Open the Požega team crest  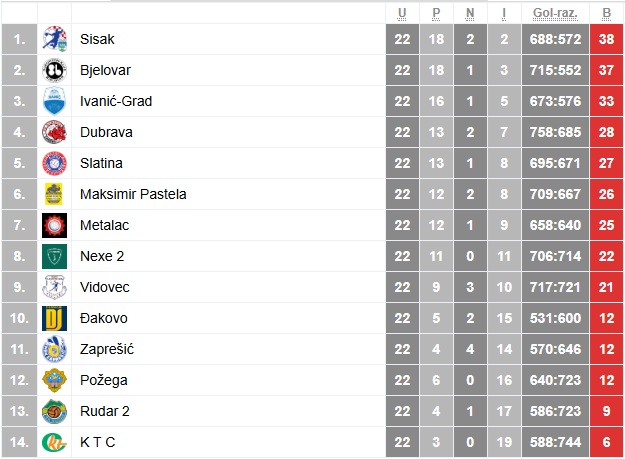tap(54, 381)
